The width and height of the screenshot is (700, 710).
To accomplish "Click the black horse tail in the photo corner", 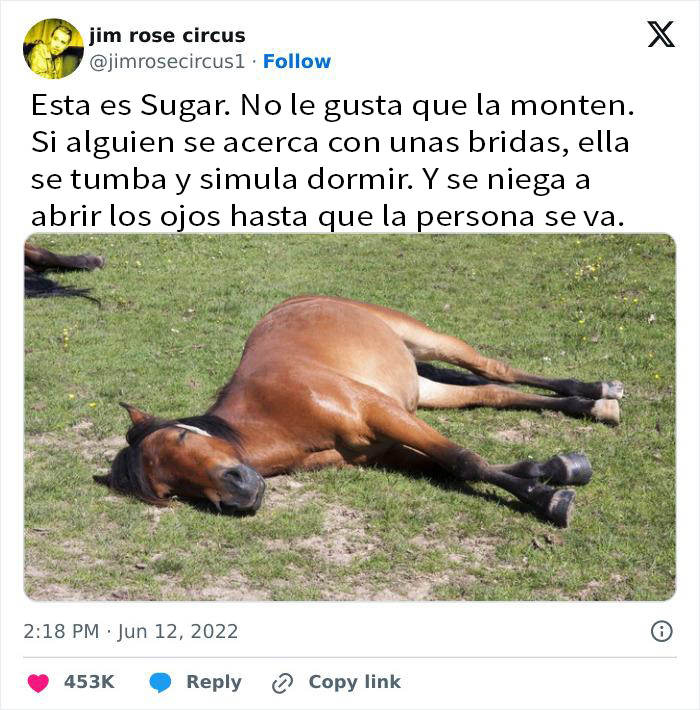I will pyautogui.click(x=59, y=286).
